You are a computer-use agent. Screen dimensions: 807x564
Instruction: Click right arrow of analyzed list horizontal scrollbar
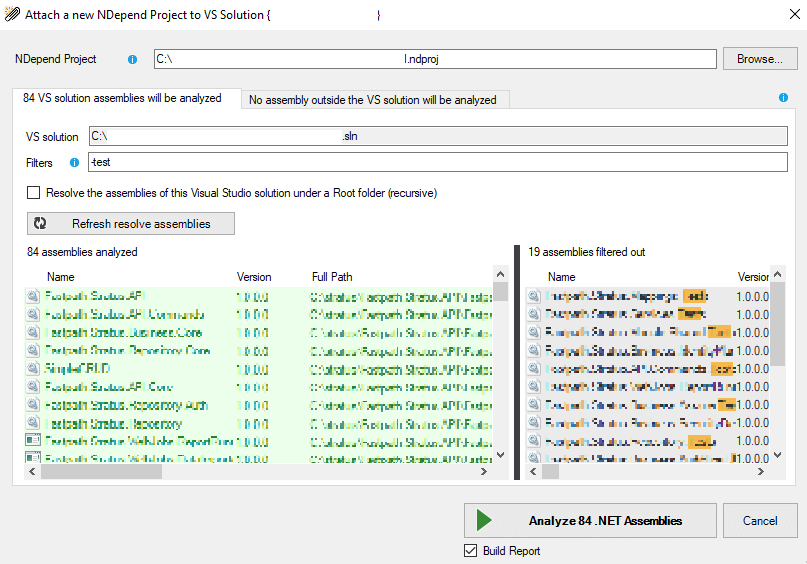[x=484, y=471]
